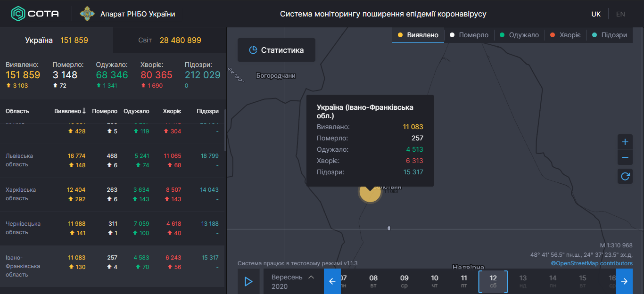Image resolution: width=644 pixels, height=294 pixels.
Task: Select the Одужало map indicator
Action: click(x=519, y=35)
